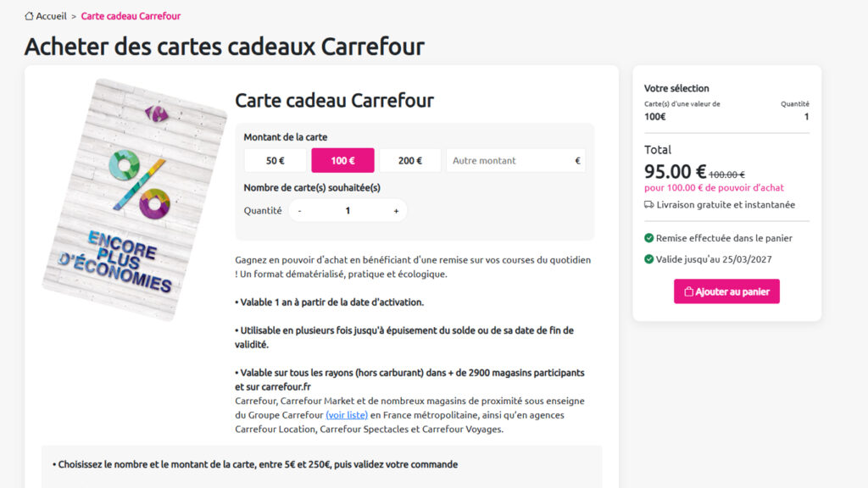The width and height of the screenshot is (868, 488).
Task: Decrease card quantity with minus button
Action: pyautogui.click(x=300, y=211)
